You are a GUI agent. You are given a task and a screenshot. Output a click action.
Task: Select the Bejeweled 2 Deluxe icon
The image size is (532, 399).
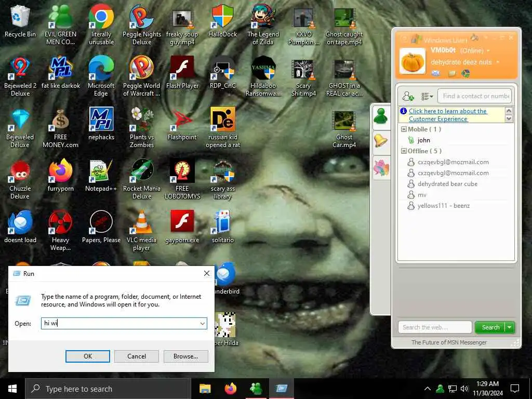click(20, 77)
